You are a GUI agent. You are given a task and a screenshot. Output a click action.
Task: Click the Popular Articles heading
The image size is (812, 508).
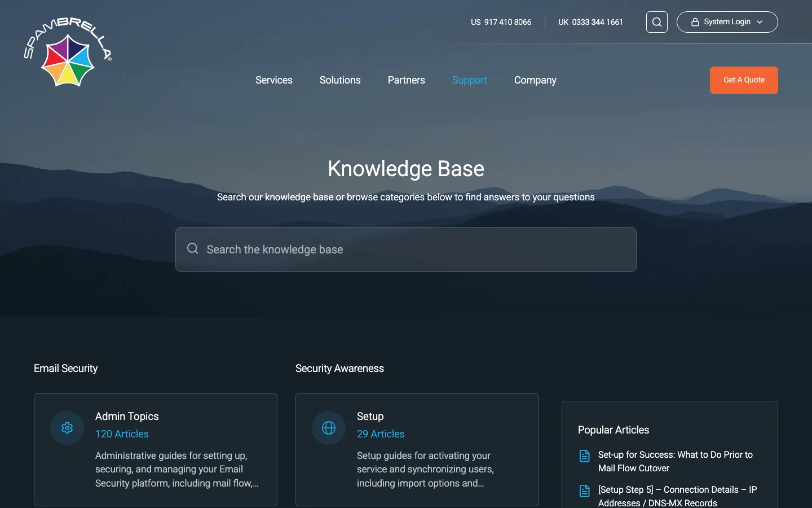point(614,430)
